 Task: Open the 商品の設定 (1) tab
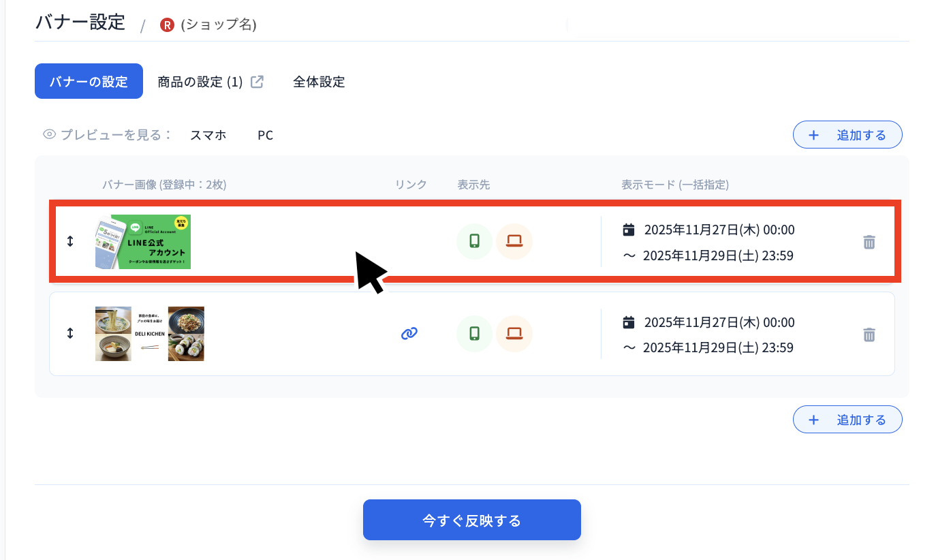coord(200,82)
